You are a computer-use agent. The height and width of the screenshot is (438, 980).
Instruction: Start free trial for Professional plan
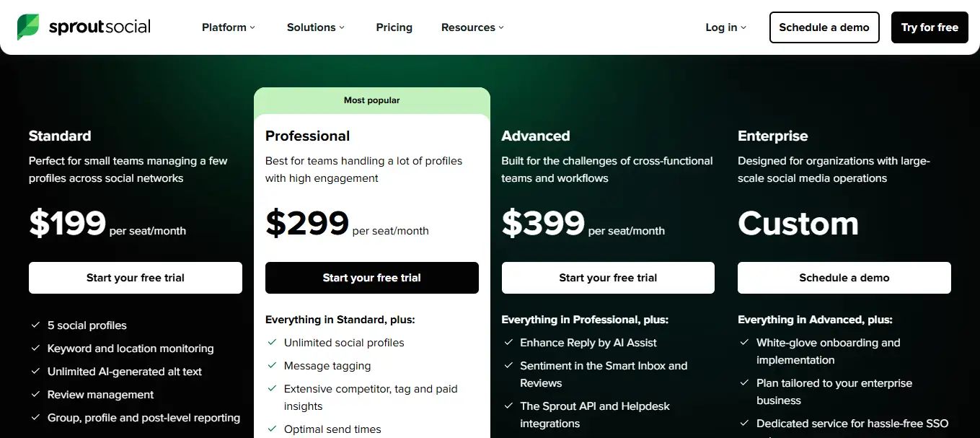pyautogui.click(x=372, y=278)
